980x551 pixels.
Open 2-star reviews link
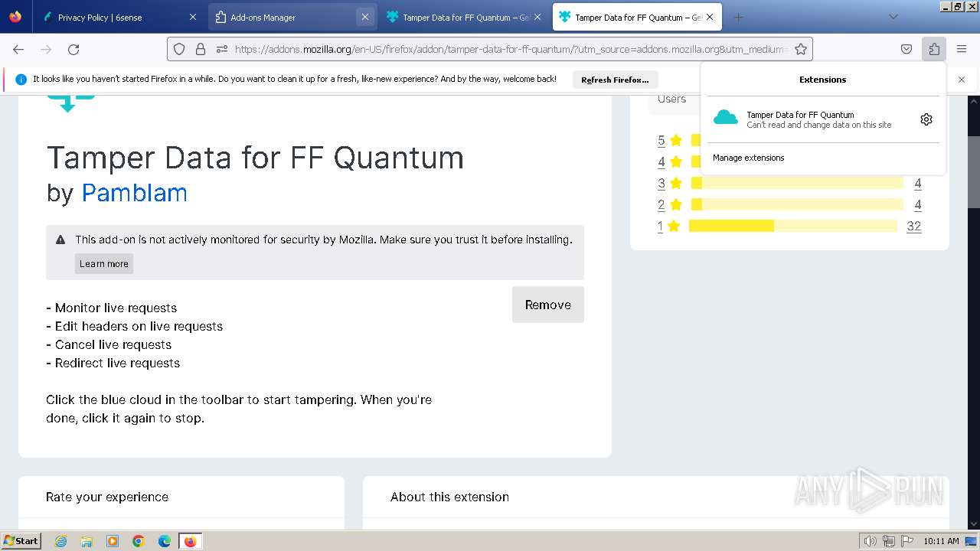coord(661,204)
